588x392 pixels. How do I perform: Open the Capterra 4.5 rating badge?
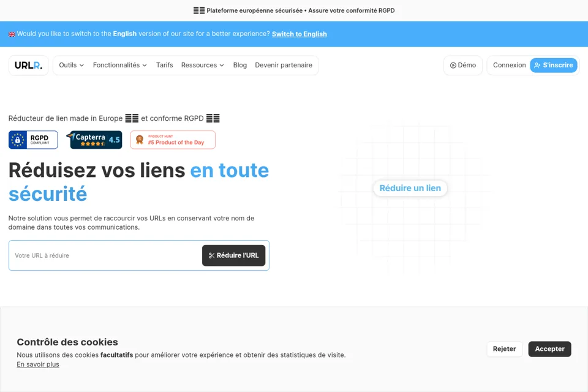tap(94, 140)
